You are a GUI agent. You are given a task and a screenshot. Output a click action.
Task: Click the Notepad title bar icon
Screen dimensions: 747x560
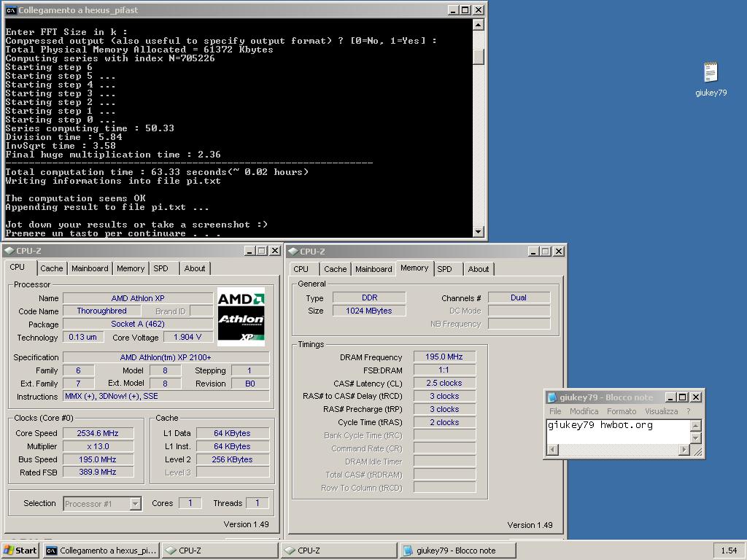[551, 397]
